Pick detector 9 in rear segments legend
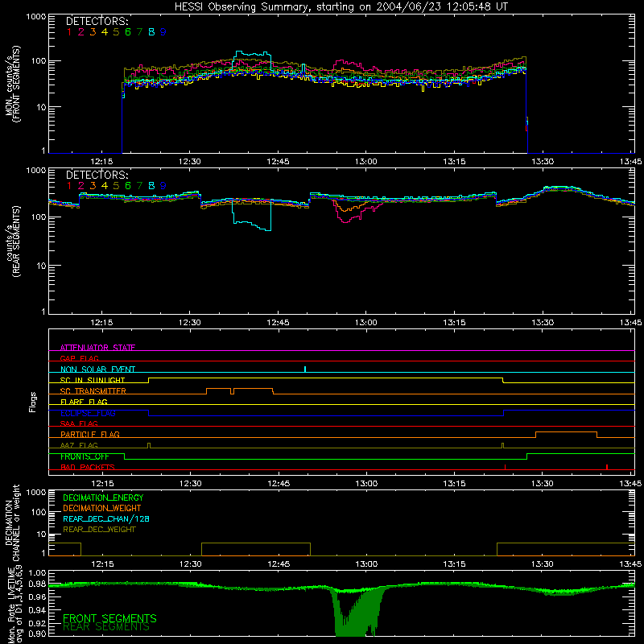The width and height of the screenshot is (644, 644). (163, 186)
